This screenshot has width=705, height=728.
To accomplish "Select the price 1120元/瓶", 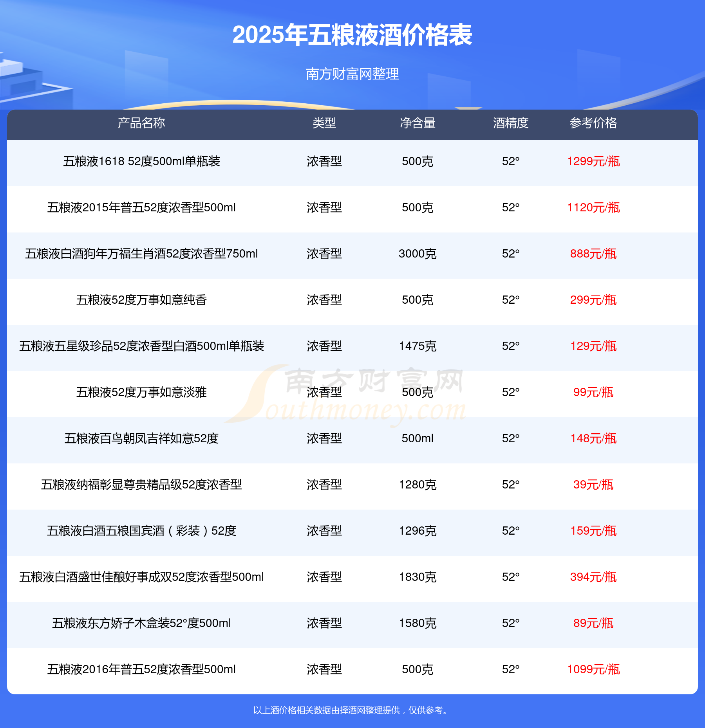I will point(593,207).
